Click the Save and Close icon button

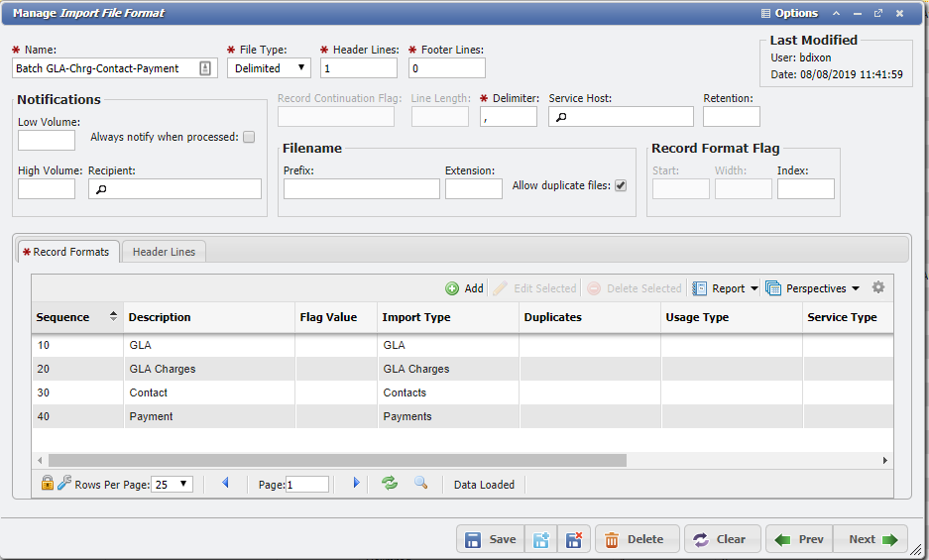575,539
